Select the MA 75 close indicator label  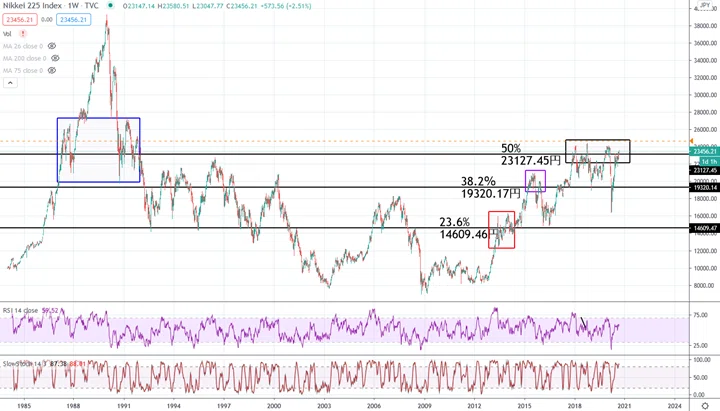(x=23, y=70)
